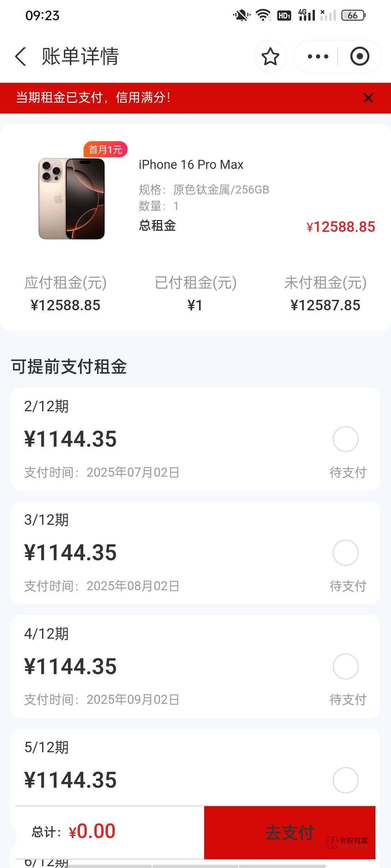Favorite this page with star icon
Image resolution: width=391 pixels, height=868 pixels.
(x=270, y=57)
